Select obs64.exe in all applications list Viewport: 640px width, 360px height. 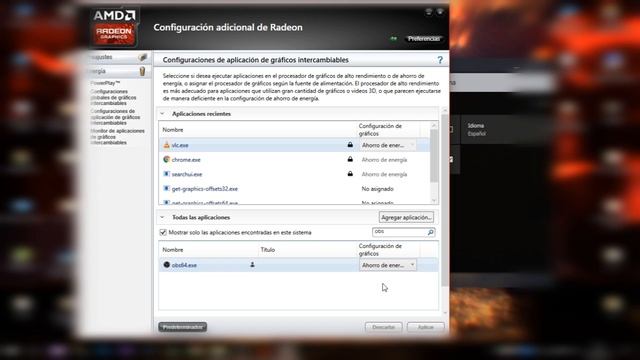(x=184, y=265)
